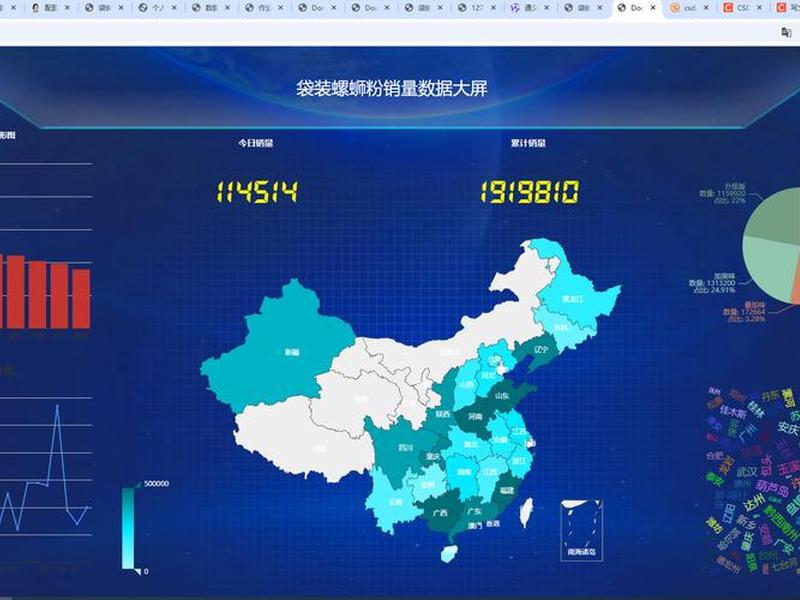
Task: Click the 今日销量 label
Action: pos(256,143)
